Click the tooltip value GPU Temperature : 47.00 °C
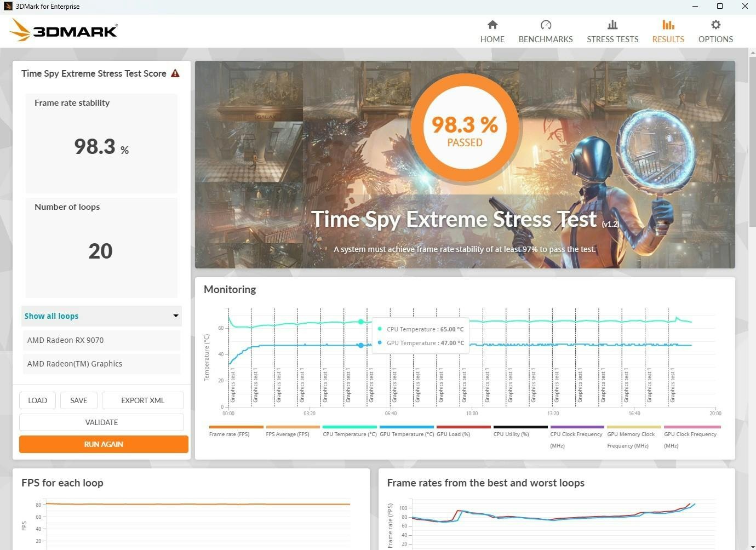756x550 pixels. click(x=425, y=343)
